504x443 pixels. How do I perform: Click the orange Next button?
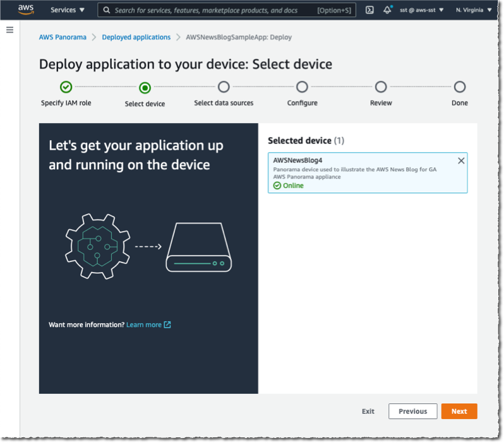click(459, 411)
